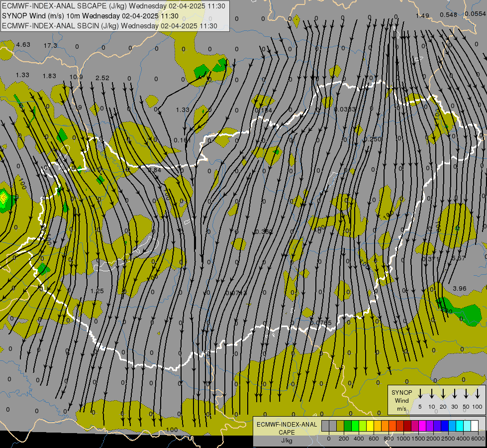Viewport: 487px width, 448px height.
Task: Select the pure yellow CAPE legend swatch
Action: [x=370, y=426]
